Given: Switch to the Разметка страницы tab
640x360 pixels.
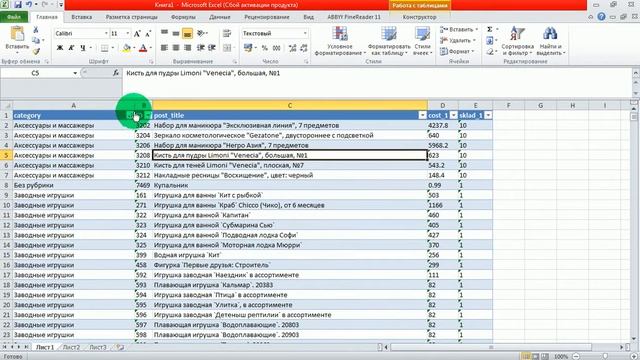Looking at the screenshot, I should pos(131,17).
